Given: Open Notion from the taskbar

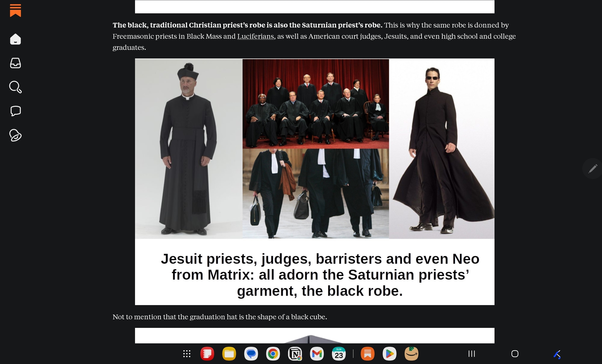Looking at the screenshot, I should 295,353.
